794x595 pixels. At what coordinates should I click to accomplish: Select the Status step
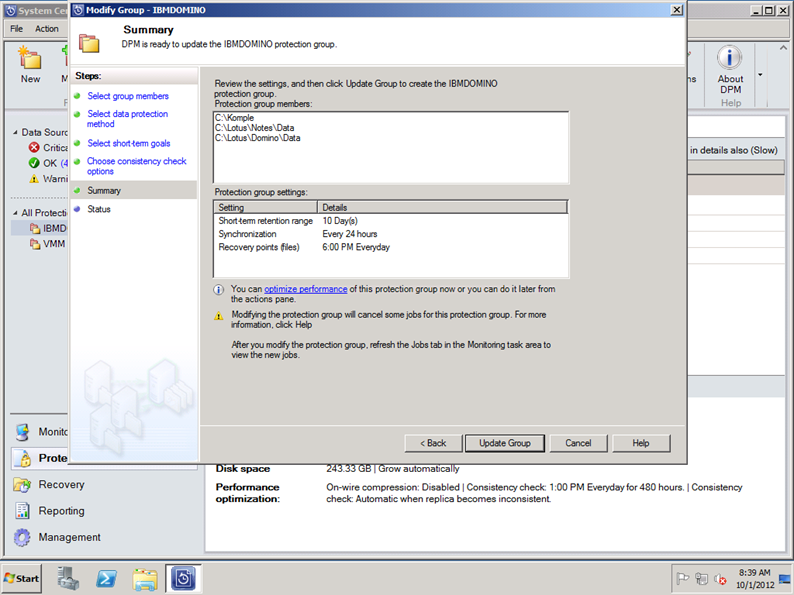click(x=99, y=209)
